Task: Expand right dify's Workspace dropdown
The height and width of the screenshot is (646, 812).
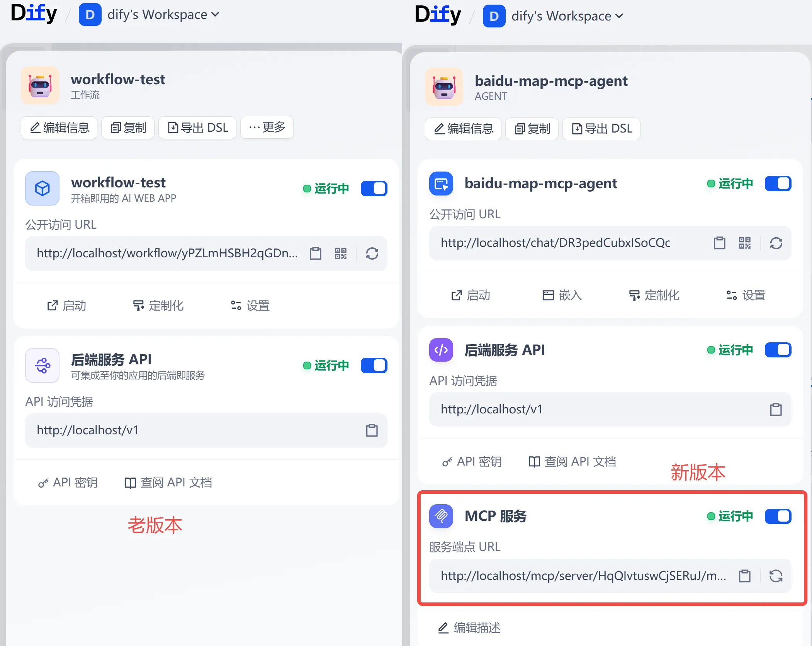Action: (x=567, y=16)
